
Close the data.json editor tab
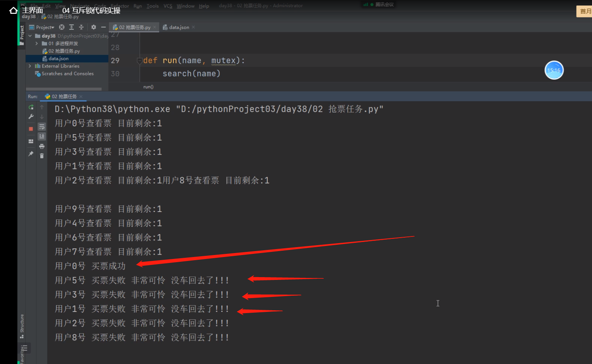193,27
